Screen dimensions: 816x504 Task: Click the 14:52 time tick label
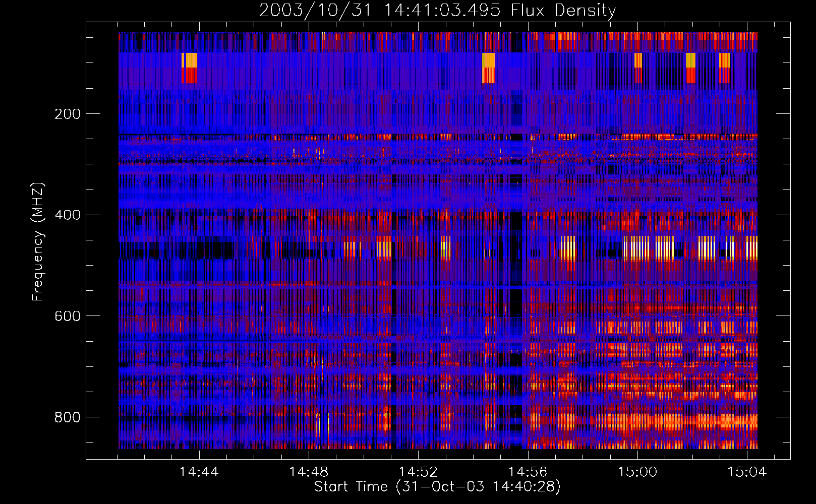click(x=418, y=472)
